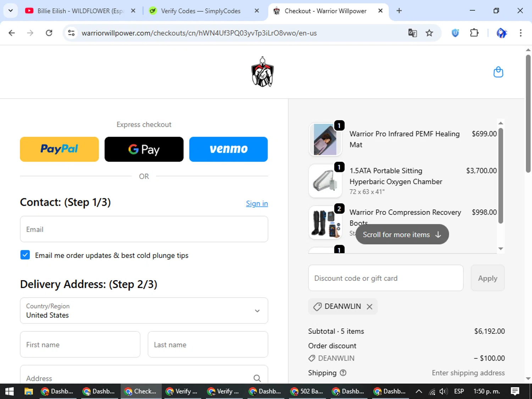Click the − $100.00 discount amount
The image size is (532, 399).
(x=489, y=358)
